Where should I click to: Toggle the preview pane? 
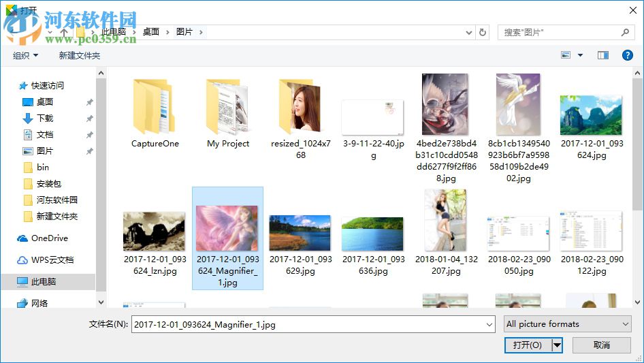click(603, 55)
